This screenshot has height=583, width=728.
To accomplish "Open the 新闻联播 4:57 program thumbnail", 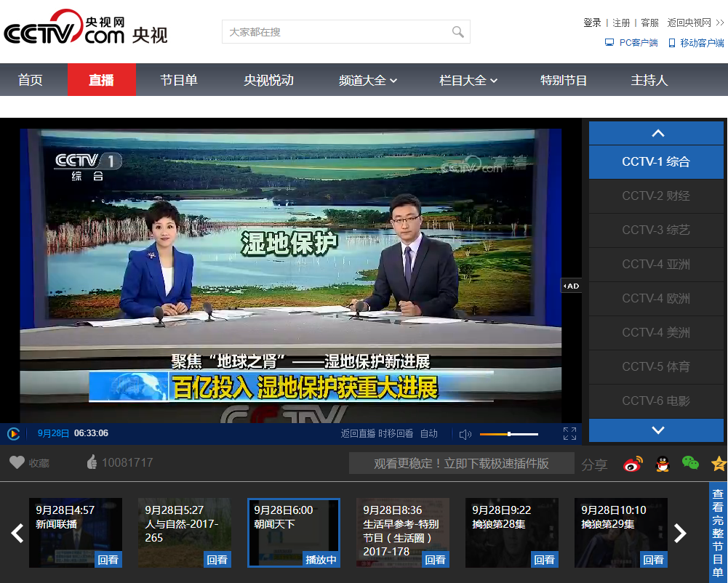I will 75,533.
